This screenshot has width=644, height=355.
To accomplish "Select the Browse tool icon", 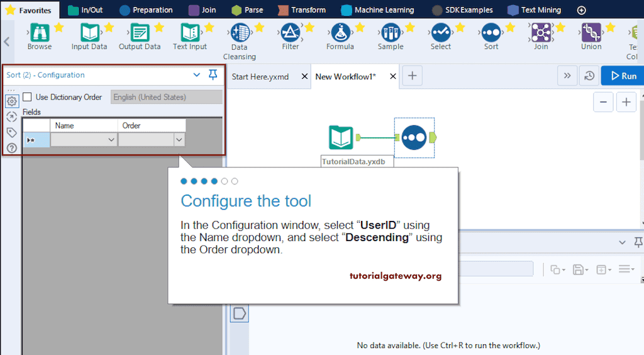I will (x=40, y=33).
